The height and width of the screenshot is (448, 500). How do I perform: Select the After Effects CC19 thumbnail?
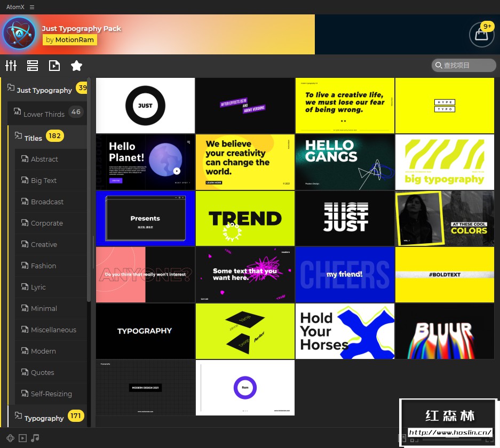click(245, 106)
